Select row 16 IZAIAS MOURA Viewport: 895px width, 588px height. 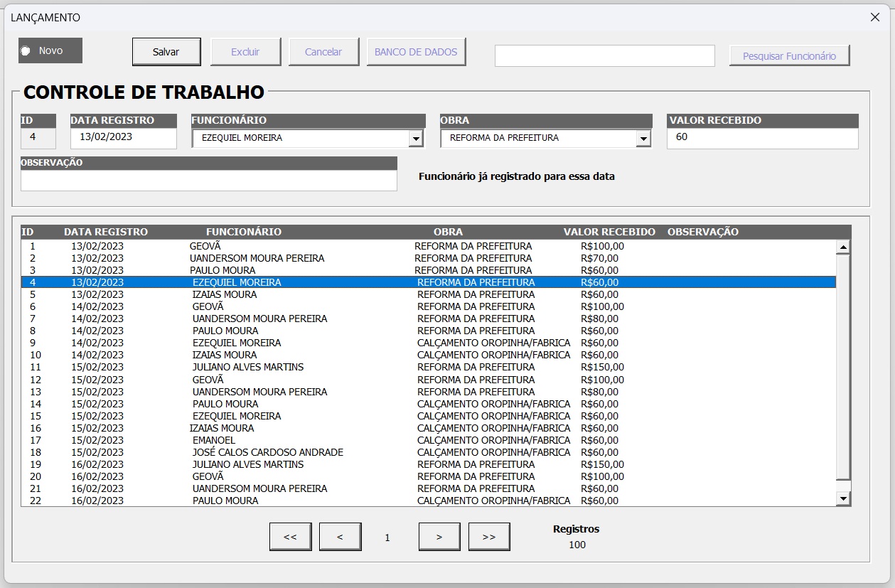pos(429,428)
